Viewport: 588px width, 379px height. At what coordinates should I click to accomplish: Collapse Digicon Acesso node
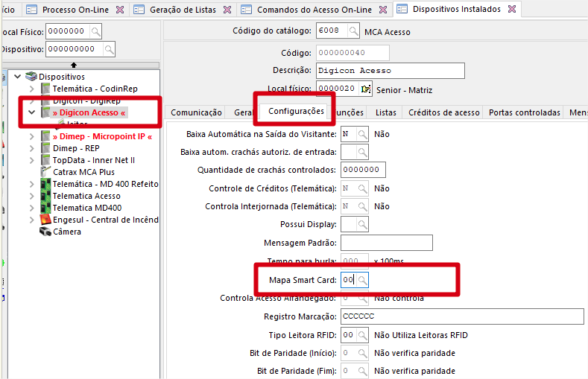tap(32, 112)
